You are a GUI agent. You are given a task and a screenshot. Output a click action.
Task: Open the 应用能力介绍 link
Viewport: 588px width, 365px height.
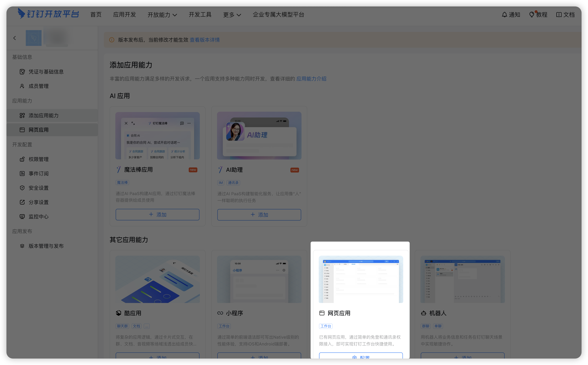click(311, 79)
